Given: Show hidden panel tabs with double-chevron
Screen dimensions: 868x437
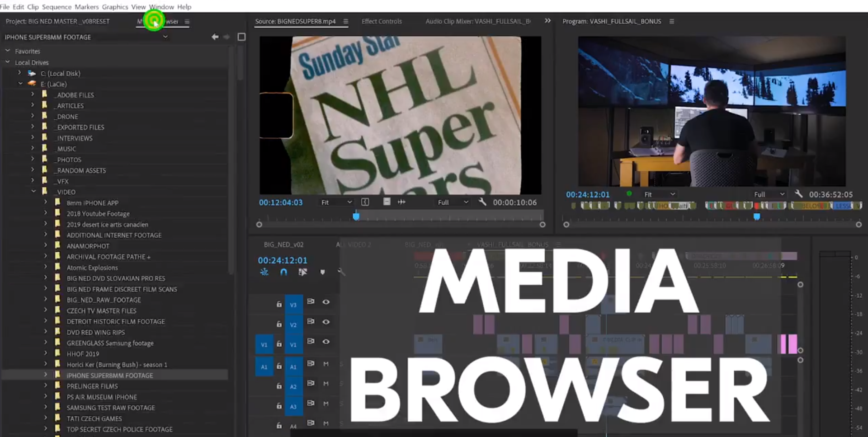Looking at the screenshot, I should (547, 21).
